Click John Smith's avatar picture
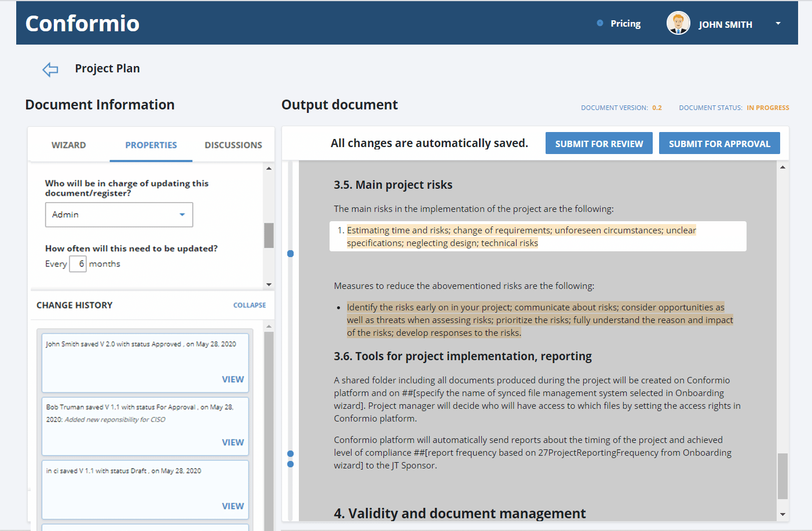The width and height of the screenshot is (812, 531). click(678, 23)
